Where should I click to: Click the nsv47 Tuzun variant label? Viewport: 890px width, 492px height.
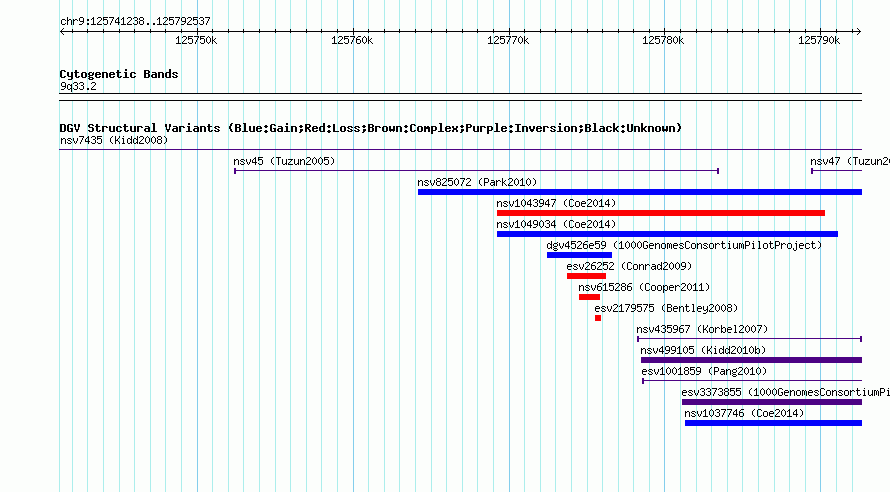850,161
